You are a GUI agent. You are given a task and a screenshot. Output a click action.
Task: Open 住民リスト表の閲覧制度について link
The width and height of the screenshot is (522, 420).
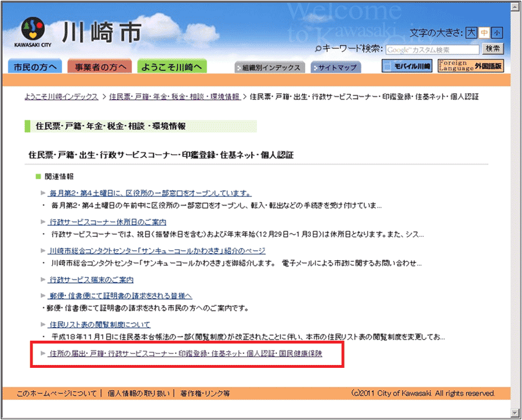click(x=100, y=324)
